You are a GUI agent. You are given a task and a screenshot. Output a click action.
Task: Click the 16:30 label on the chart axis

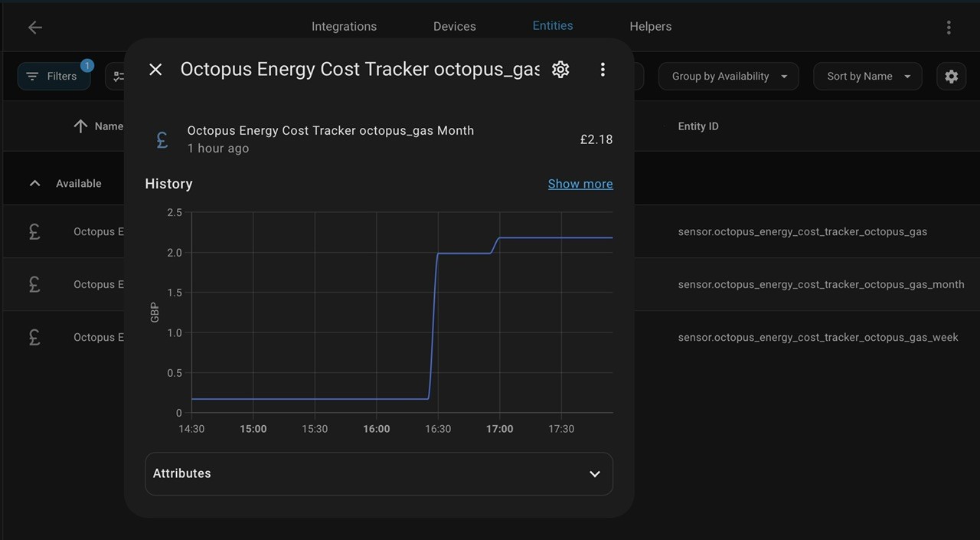pyautogui.click(x=438, y=429)
